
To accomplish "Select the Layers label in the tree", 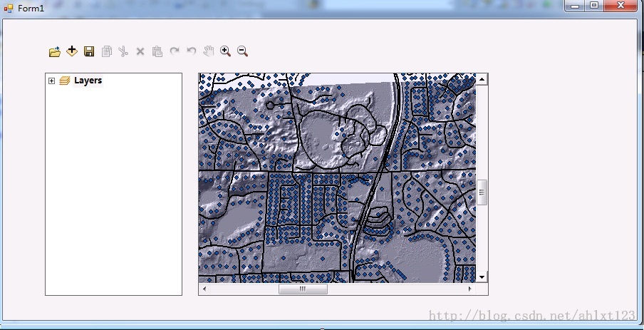I will (88, 81).
